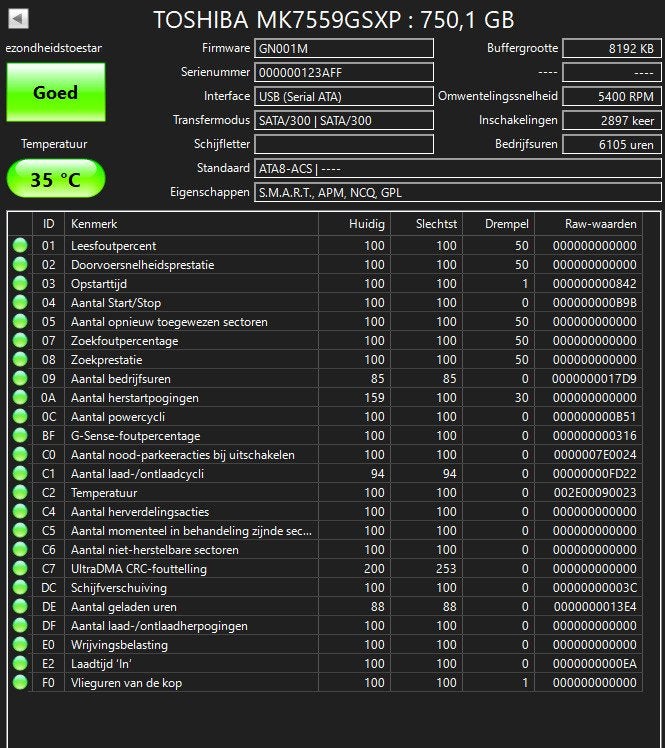Screen dimensions: 665x748
Task: Click the back arrow disk navigation button
Action: click(x=19, y=19)
